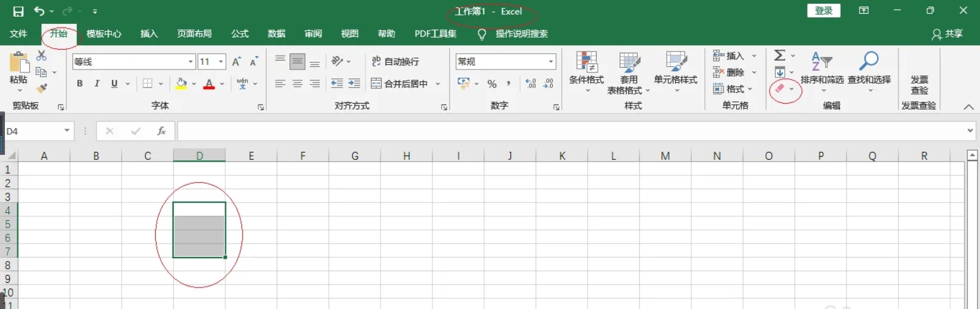Apply accounting number format icon

pyautogui.click(x=464, y=84)
